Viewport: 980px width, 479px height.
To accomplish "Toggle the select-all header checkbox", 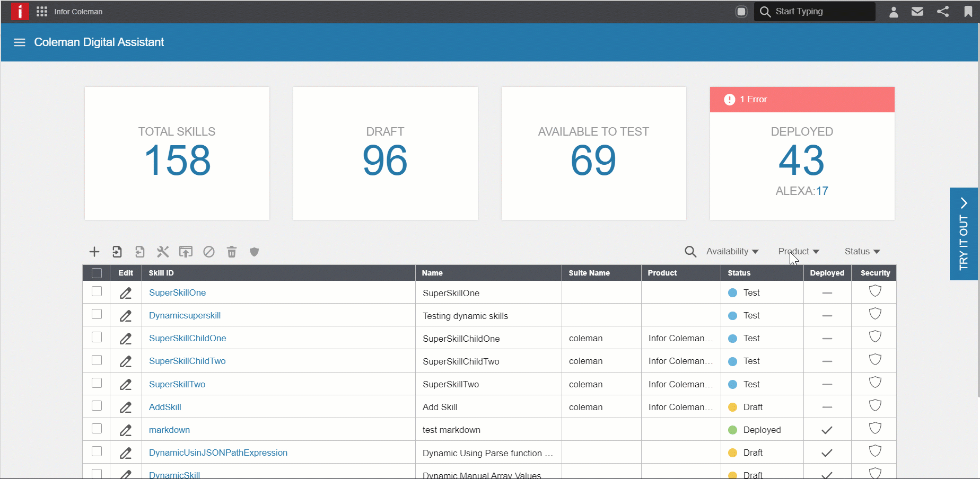I will click(97, 273).
